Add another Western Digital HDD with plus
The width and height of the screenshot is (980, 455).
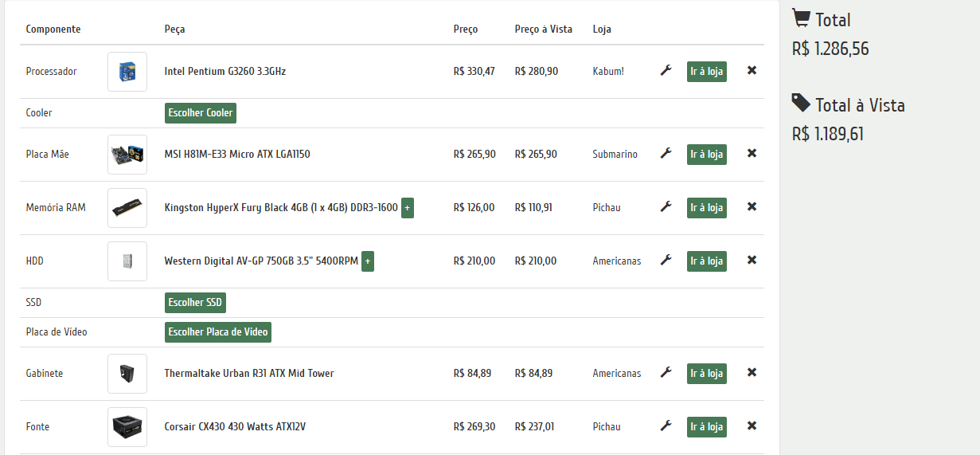click(368, 261)
